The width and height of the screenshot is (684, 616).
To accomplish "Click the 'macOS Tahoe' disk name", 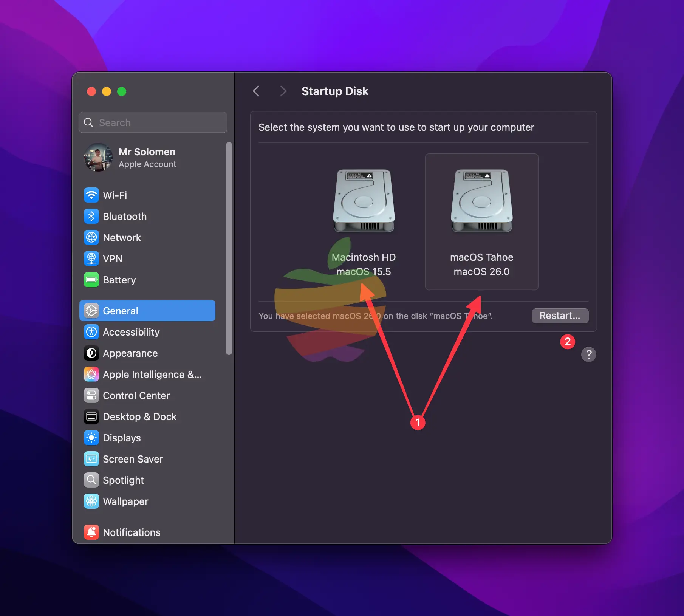I will (481, 257).
